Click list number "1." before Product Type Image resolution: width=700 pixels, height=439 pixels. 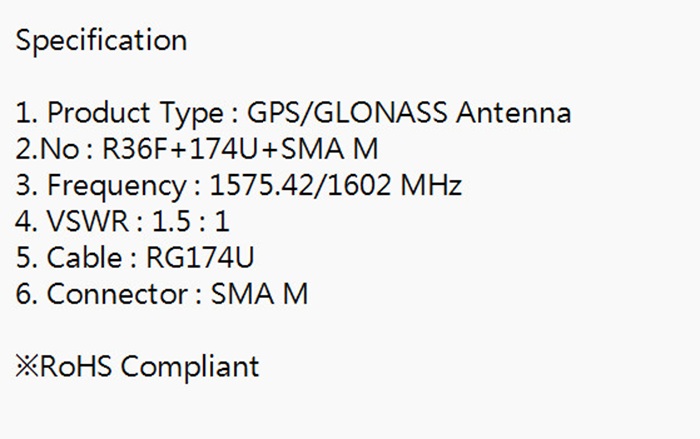coord(27,113)
